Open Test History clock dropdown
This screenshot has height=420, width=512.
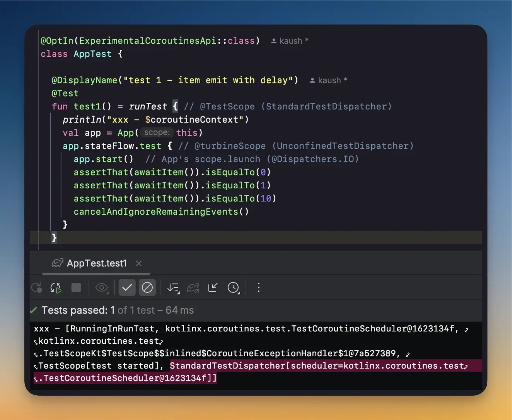point(234,288)
